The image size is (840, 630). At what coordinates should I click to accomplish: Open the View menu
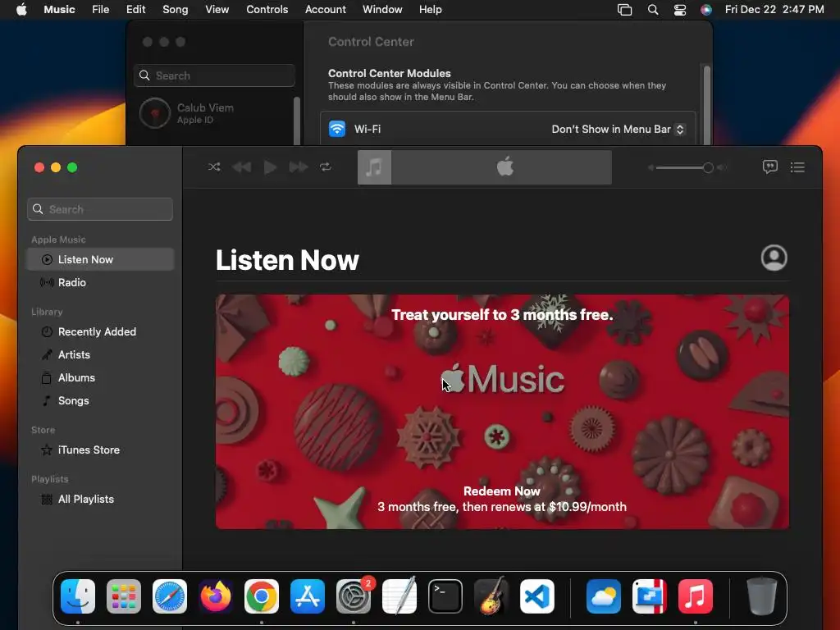point(217,9)
